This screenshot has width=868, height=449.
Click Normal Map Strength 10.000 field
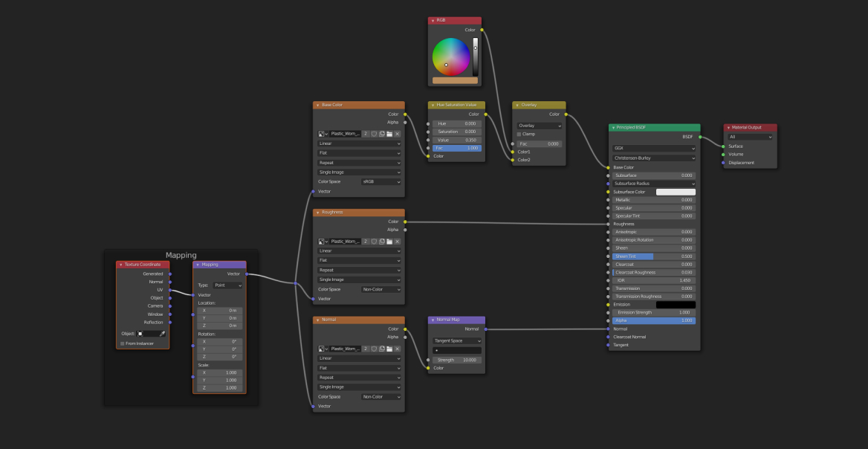pos(457,360)
